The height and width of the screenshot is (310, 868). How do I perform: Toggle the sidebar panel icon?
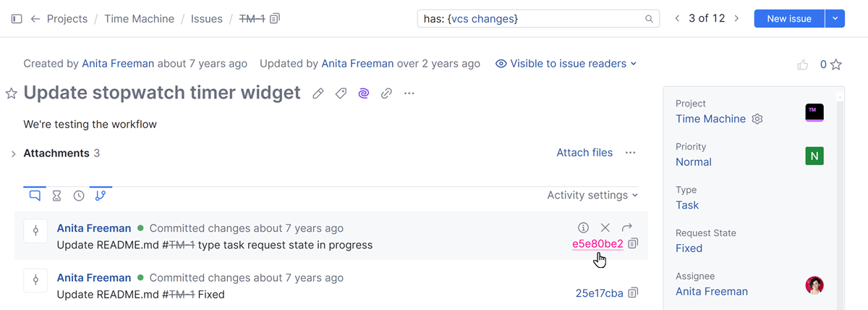coord(17,19)
